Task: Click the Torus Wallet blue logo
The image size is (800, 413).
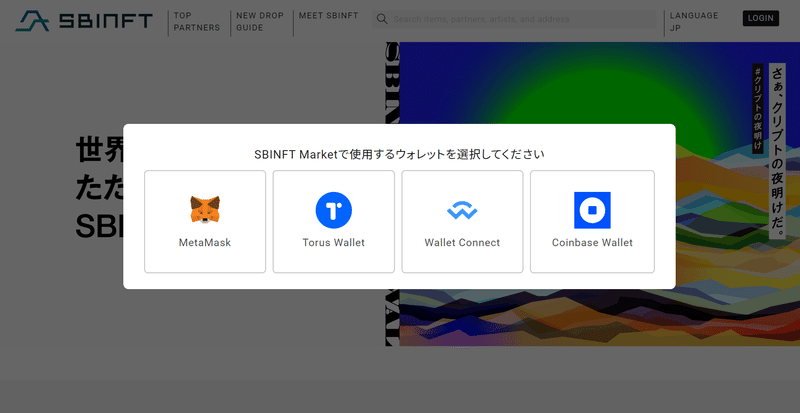Action: pos(334,210)
